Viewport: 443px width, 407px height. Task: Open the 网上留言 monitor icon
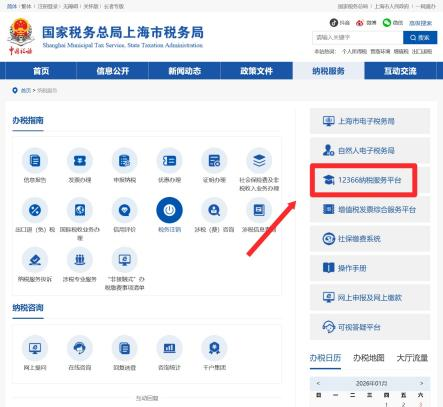[35, 348]
